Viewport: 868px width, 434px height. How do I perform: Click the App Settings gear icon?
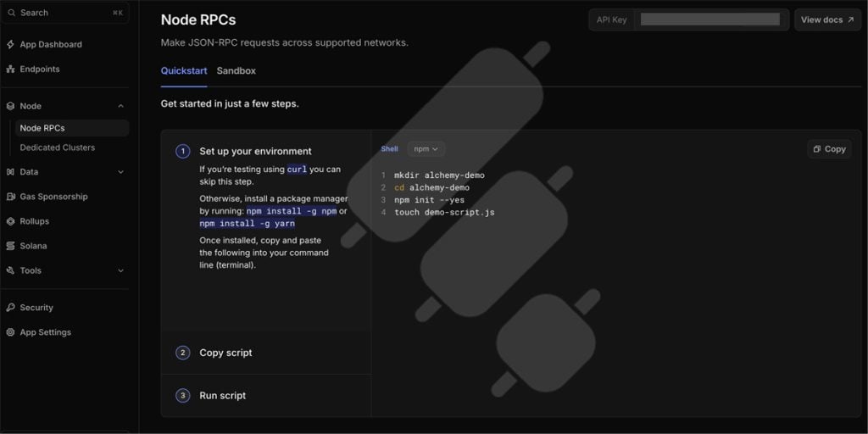click(x=10, y=332)
